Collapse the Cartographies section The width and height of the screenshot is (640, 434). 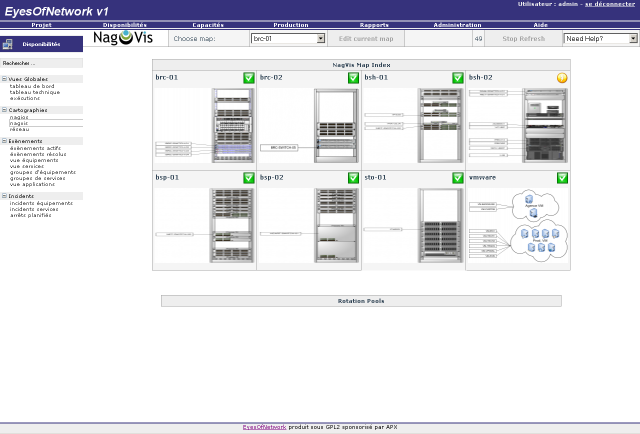4,110
